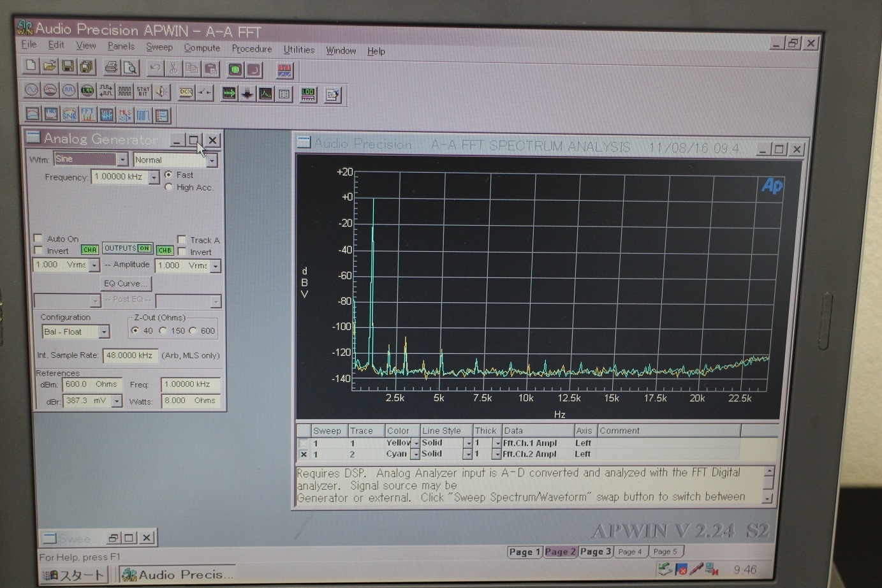
Task: Click the FFT quick-launch icon
Action: pos(87,115)
